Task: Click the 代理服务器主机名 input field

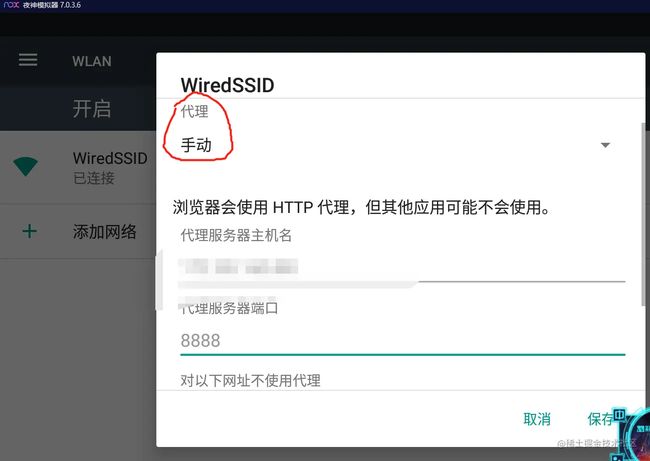Action: [402, 267]
